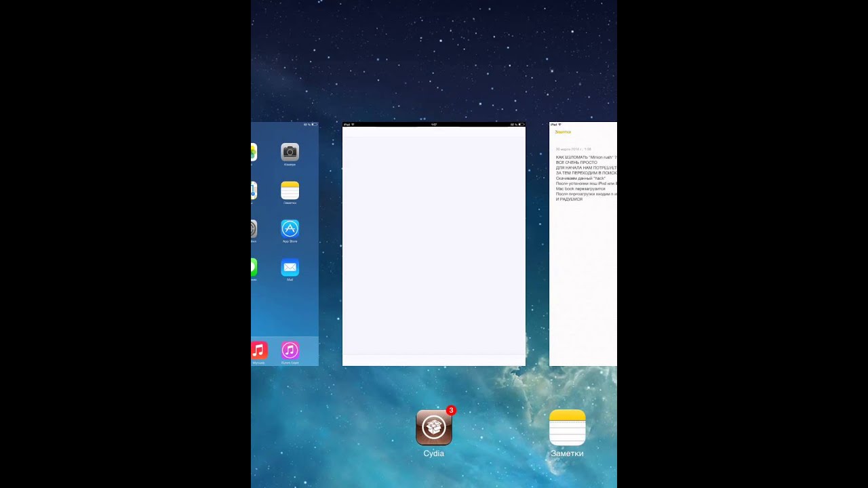The height and width of the screenshot is (488, 868).
Task: Click the 'Mac book перезагрузится' note line
Action: (580, 188)
